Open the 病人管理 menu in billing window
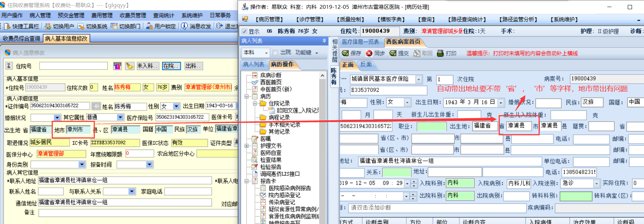644x224 pixels. tap(40, 15)
